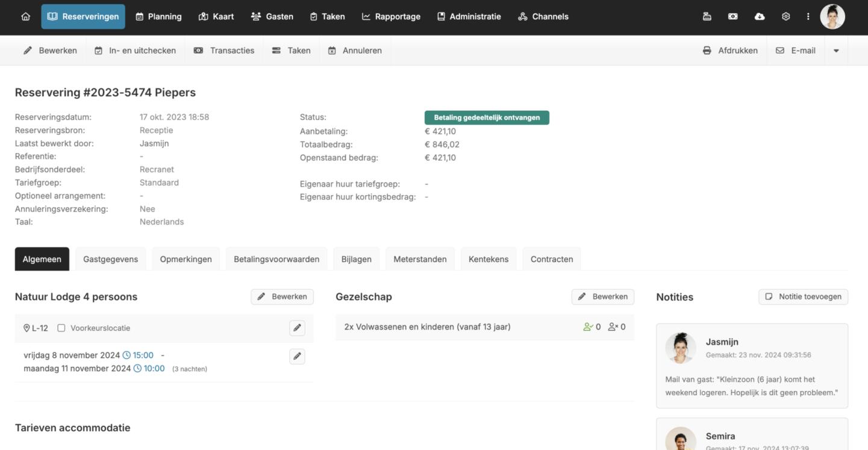868x450 pixels.
Task: Tick the Voorkeurslocatie checkbox
Action: pyautogui.click(x=61, y=328)
